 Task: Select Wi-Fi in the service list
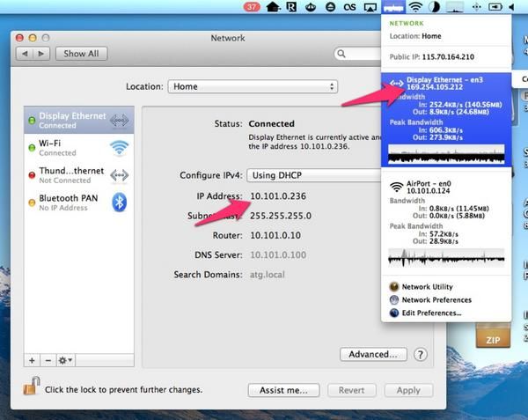tap(77, 147)
